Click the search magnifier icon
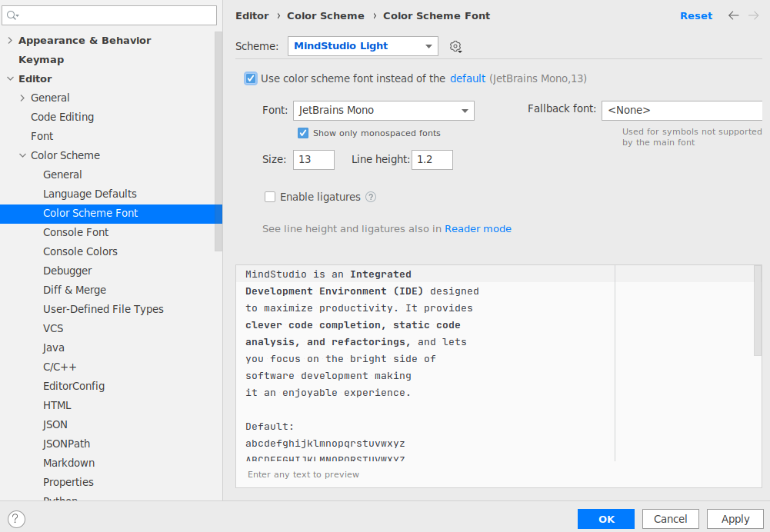The width and height of the screenshot is (770, 532). tap(12, 15)
